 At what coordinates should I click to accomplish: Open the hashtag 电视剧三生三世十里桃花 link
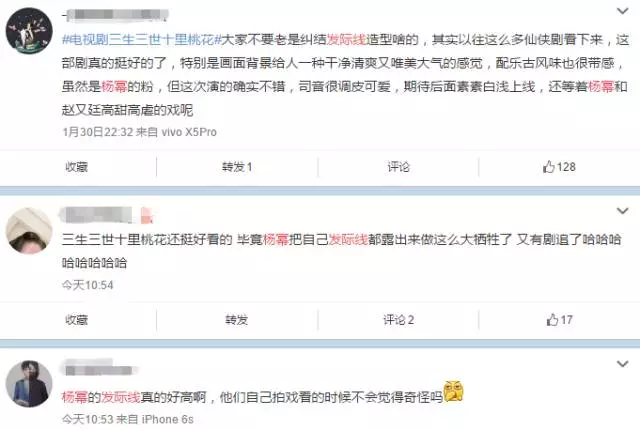click(x=142, y=40)
